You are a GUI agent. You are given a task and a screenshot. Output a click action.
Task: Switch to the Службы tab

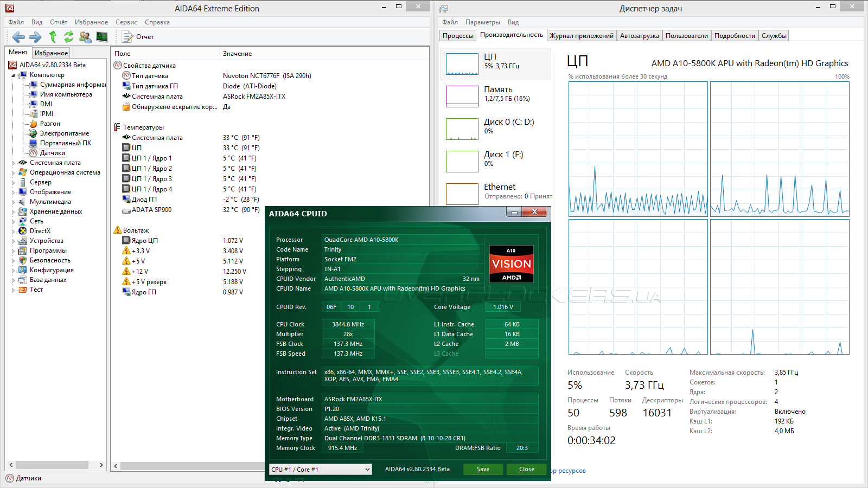[x=774, y=36]
